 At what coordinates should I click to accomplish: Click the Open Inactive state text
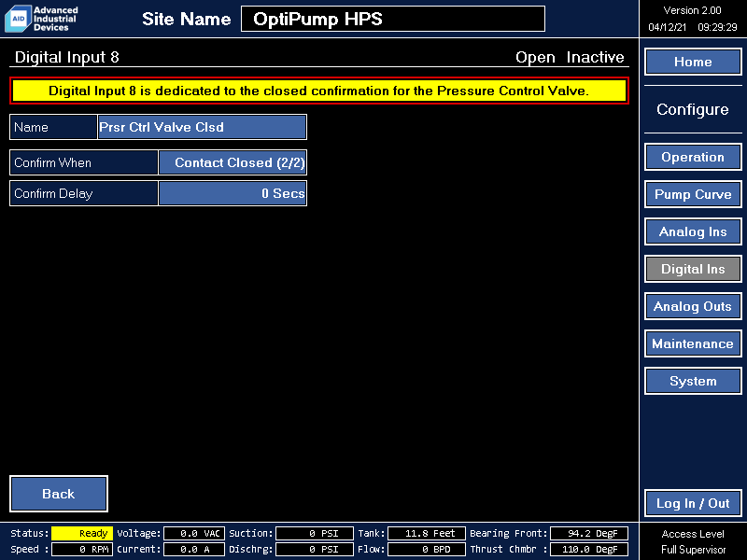pyautogui.click(x=570, y=57)
